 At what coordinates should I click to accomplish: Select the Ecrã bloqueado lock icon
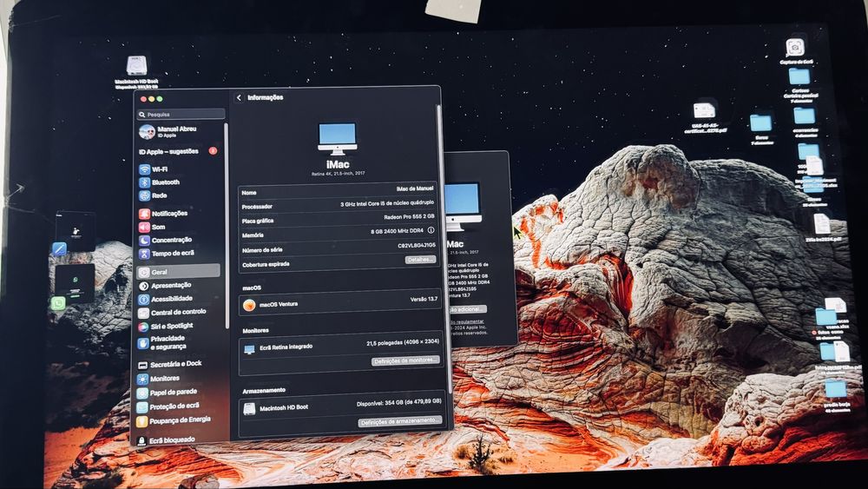click(141, 441)
